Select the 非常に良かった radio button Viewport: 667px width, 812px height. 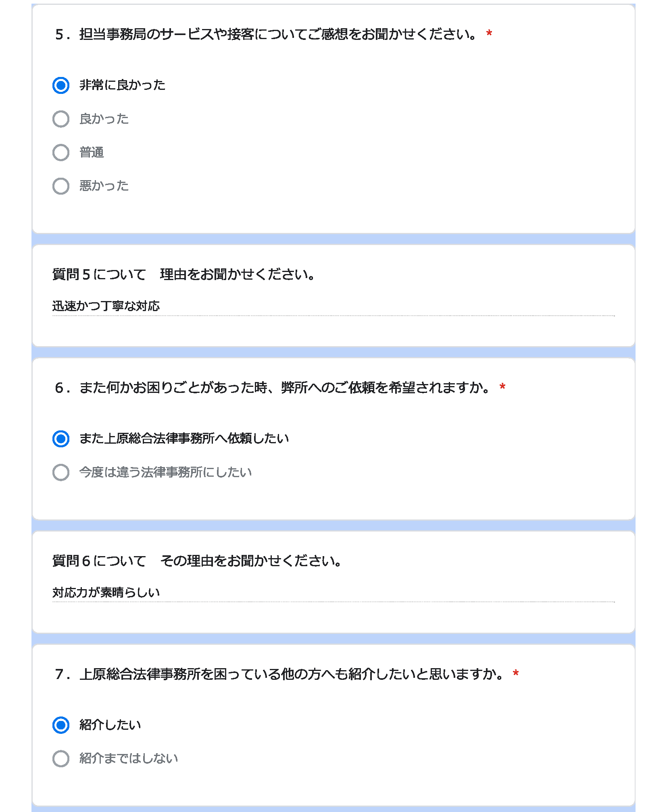pos(61,85)
